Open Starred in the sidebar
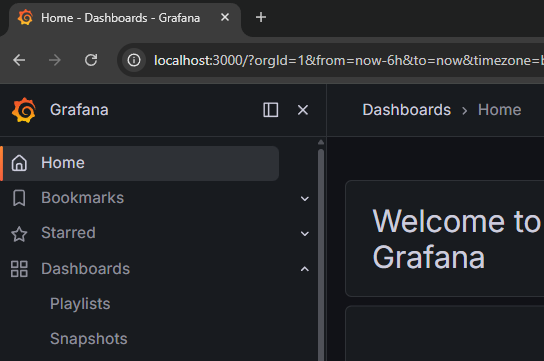This screenshot has width=544, height=361. 68,233
